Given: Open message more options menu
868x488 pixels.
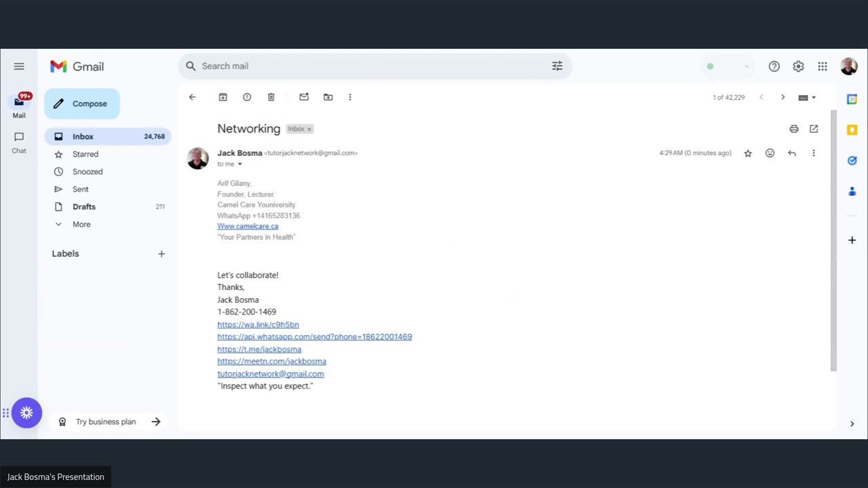Looking at the screenshot, I should [x=814, y=153].
